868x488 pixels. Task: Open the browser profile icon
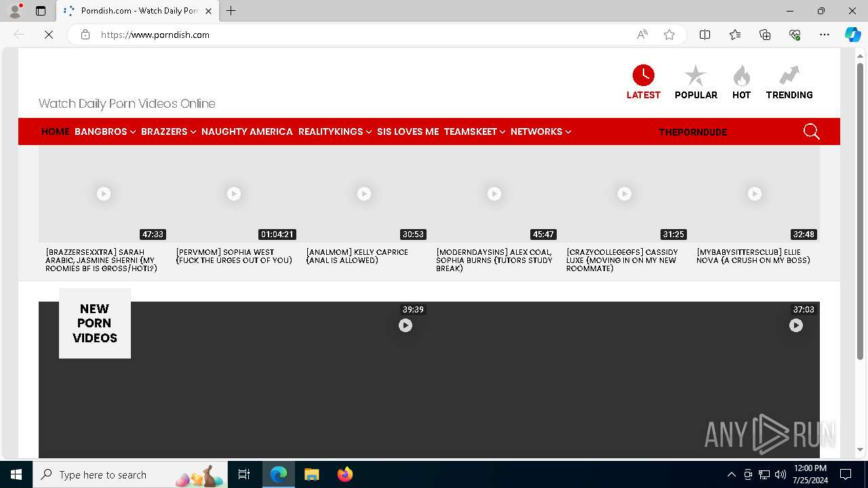15,11
